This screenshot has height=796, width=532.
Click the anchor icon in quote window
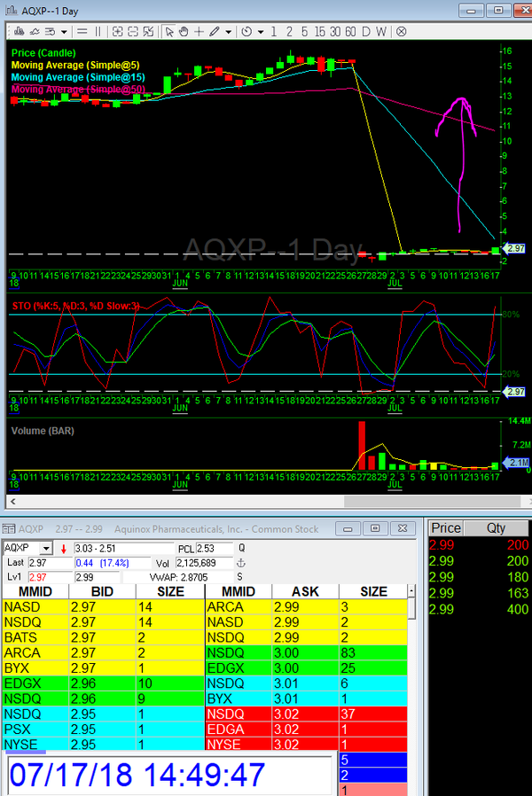[240, 563]
